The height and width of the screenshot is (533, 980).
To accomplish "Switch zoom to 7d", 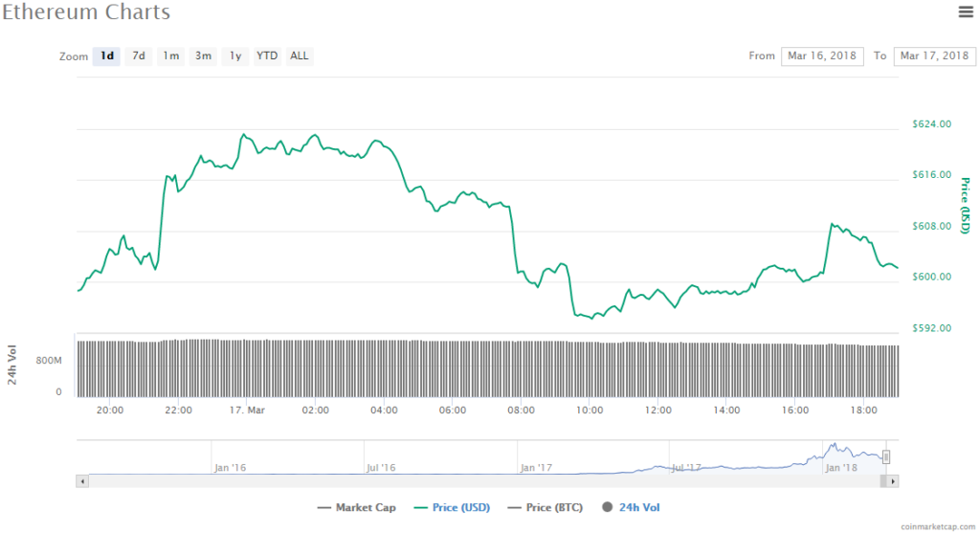I will tap(139, 56).
